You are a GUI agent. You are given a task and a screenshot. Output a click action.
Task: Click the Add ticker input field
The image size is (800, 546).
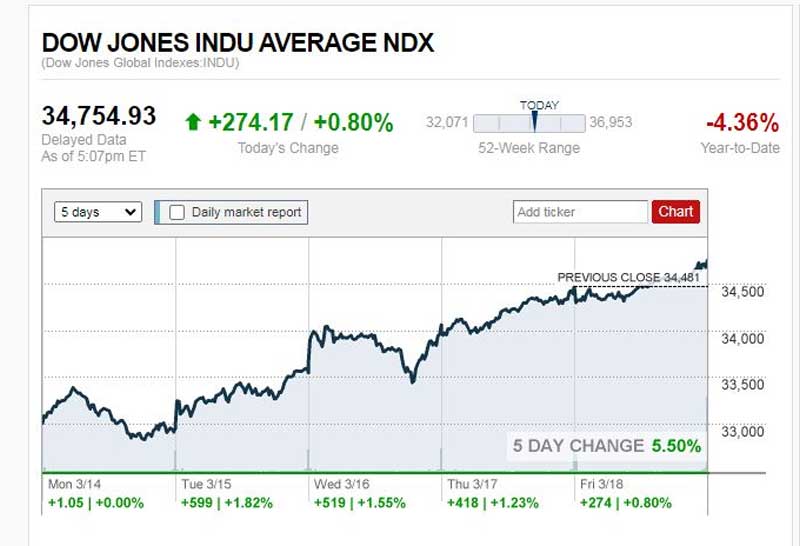[580, 212]
